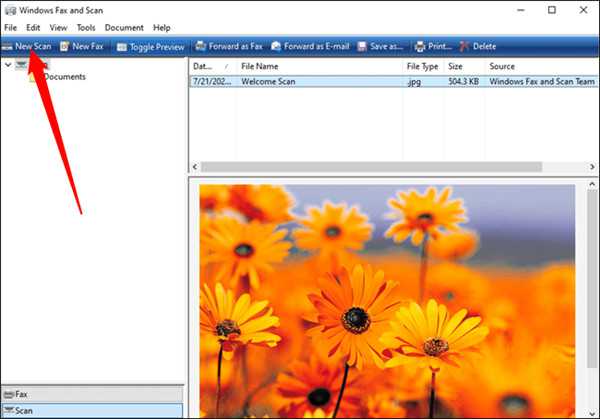Viewport: 600px width, 419px height.
Task: Click the flower preview image
Action: tap(387, 301)
